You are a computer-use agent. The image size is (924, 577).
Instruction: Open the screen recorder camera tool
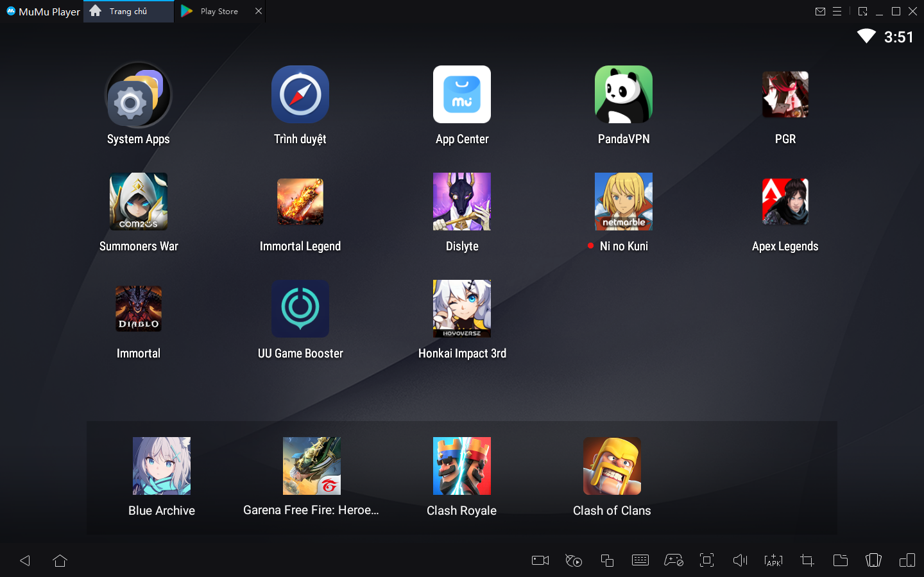540,560
